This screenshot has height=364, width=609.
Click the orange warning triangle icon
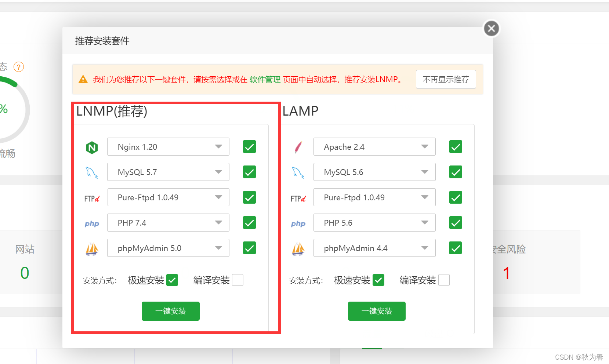pyautogui.click(x=83, y=79)
